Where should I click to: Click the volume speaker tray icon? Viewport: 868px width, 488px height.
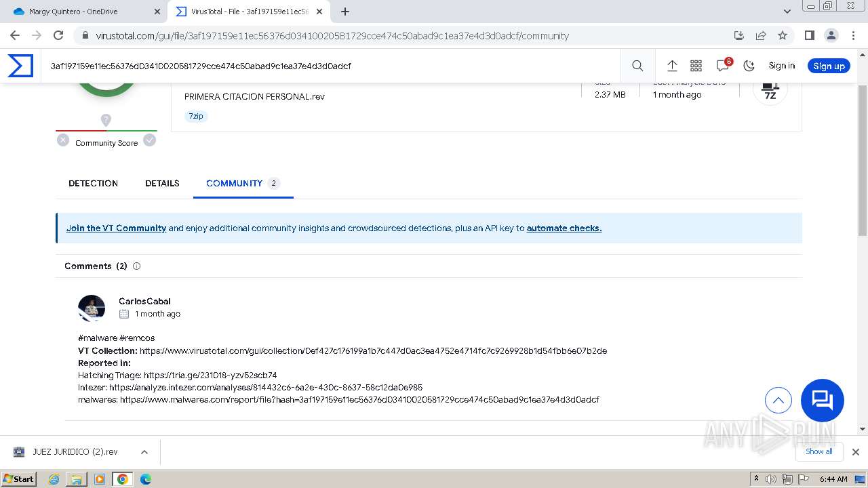click(771, 479)
